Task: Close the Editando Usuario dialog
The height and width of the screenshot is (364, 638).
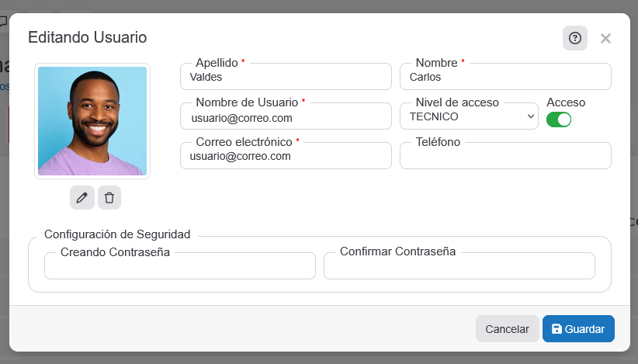Action: [605, 38]
